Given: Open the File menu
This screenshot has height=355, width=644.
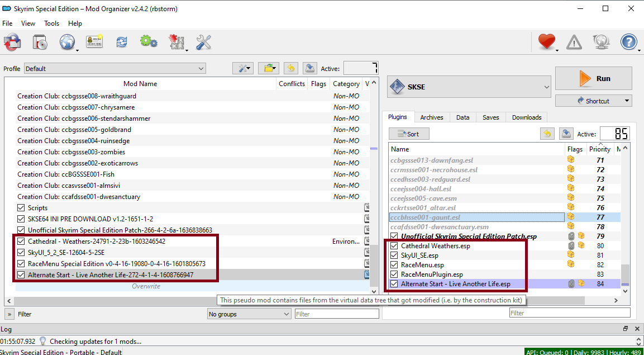Looking at the screenshot, I should tap(7, 23).
